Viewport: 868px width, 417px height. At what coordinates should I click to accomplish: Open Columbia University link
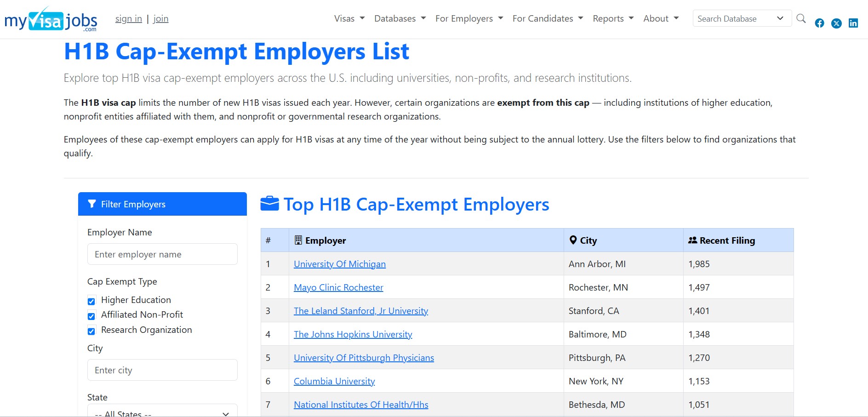pyautogui.click(x=334, y=381)
